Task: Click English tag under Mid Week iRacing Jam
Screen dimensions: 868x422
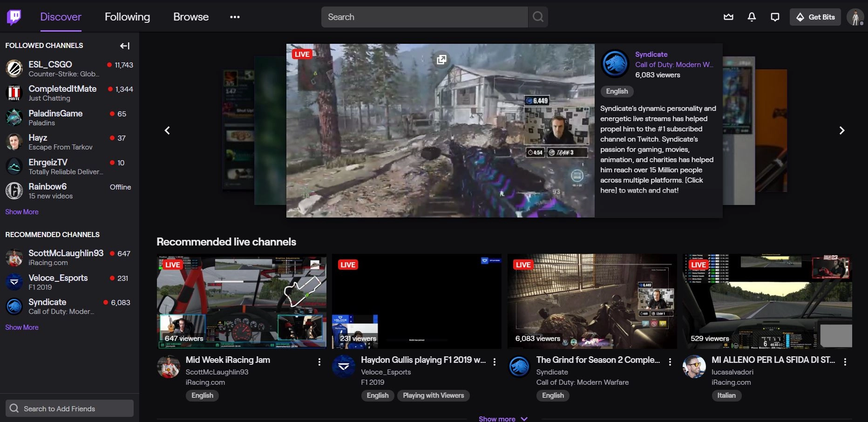Action: click(x=203, y=395)
